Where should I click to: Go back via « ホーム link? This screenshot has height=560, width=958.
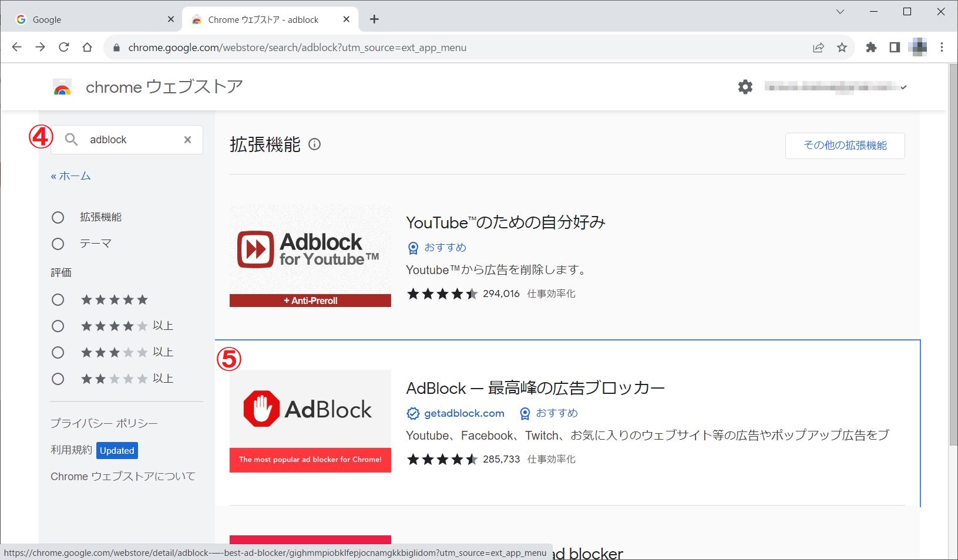[70, 176]
